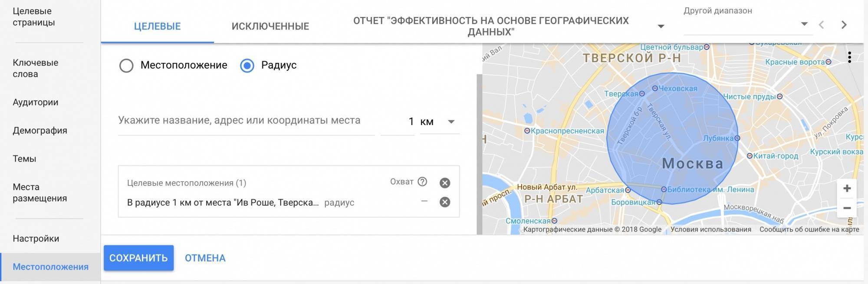Go to the next date range arrow
Viewport: 868px width, 284px height.
(x=844, y=25)
